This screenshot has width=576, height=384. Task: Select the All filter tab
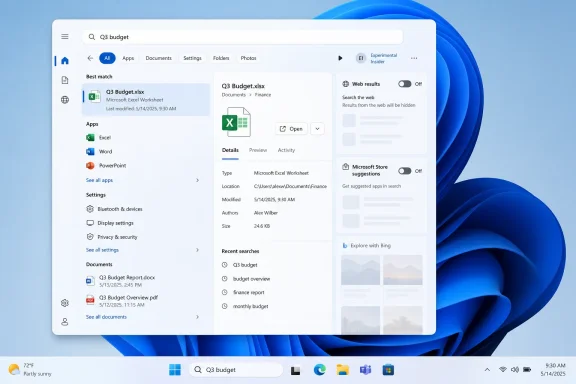pos(107,58)
